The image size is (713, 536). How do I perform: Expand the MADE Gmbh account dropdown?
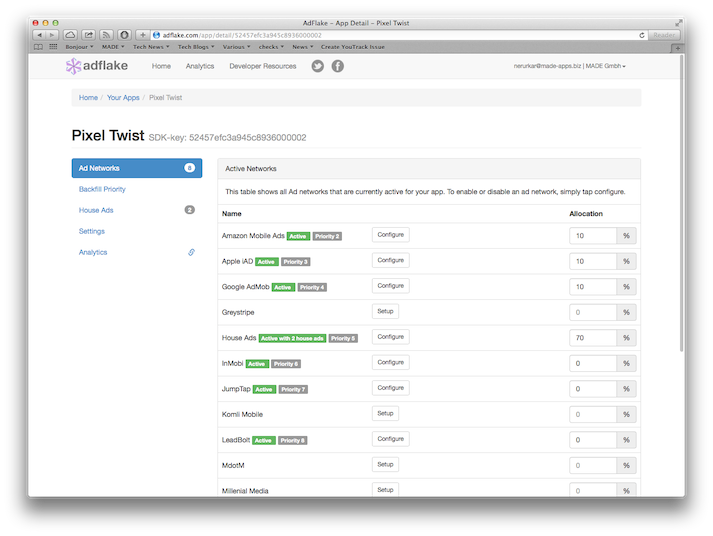pyautogui.click(x=606, y=66)
